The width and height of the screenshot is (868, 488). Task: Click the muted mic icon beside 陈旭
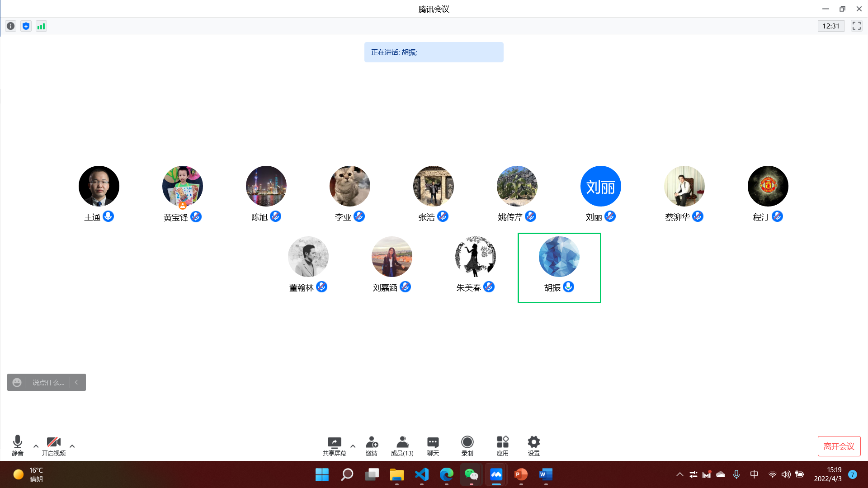pyautogui.click(x=275, y=216)
